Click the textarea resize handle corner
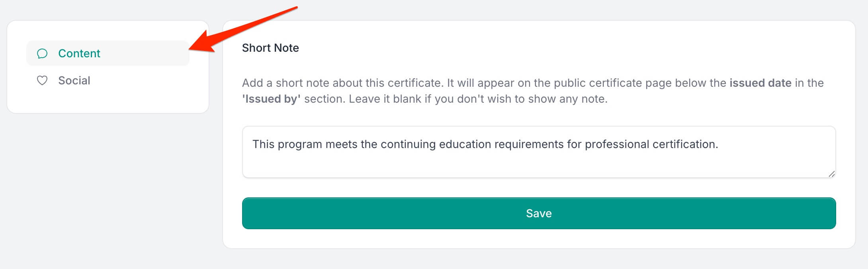The image size is (868, 269). click(x=831, y=174)
